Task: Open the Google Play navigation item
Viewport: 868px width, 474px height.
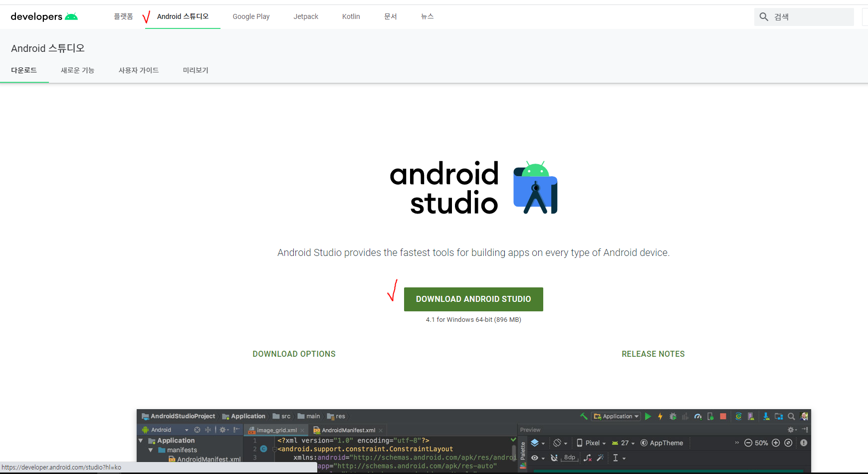Action: point(251,16)
